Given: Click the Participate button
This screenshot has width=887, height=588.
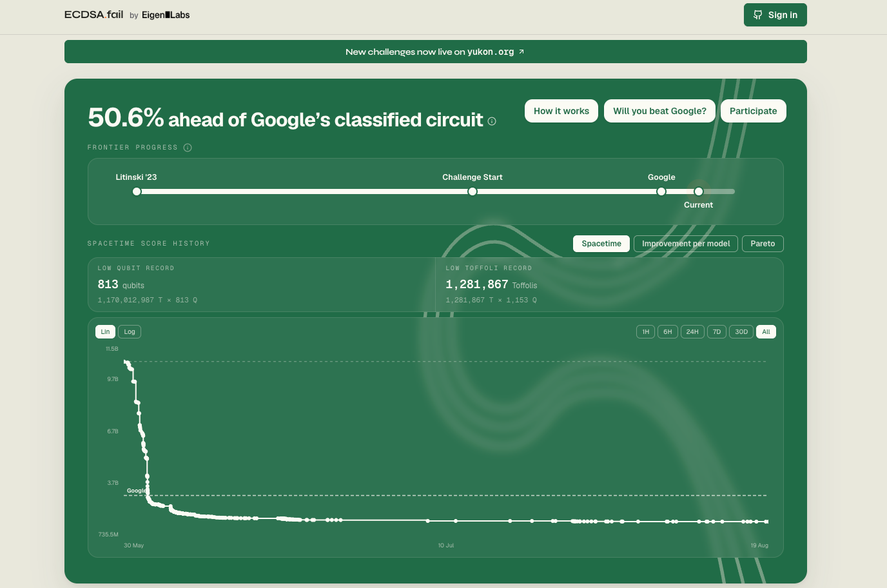Looking at the screenshot, I should pos(754,111).
